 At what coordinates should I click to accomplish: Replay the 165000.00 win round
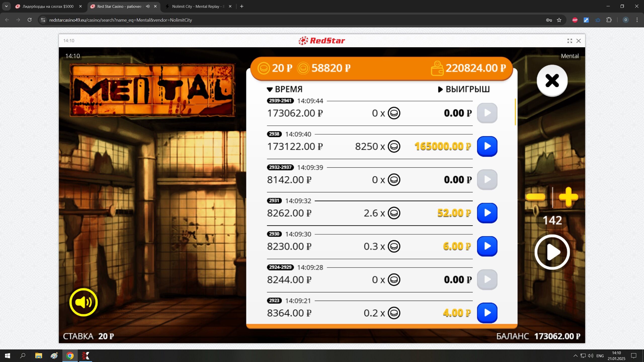[487, 146]
